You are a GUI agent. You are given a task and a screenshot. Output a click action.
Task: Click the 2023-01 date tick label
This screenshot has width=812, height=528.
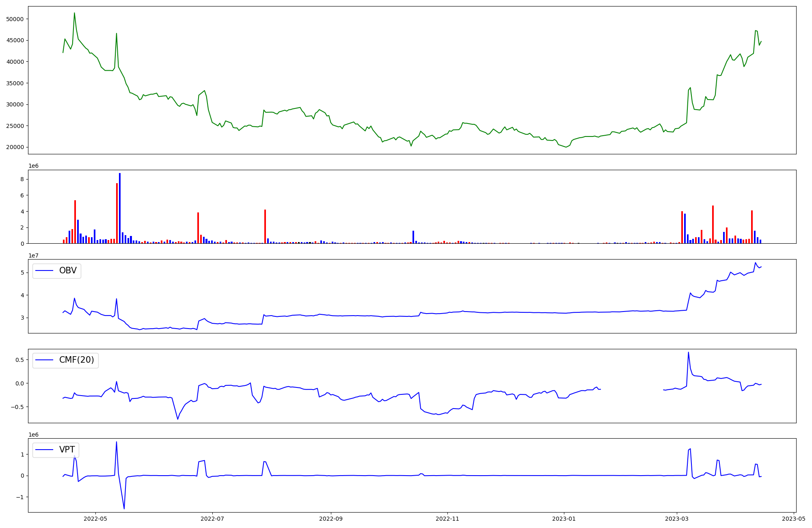pos(564,519)
